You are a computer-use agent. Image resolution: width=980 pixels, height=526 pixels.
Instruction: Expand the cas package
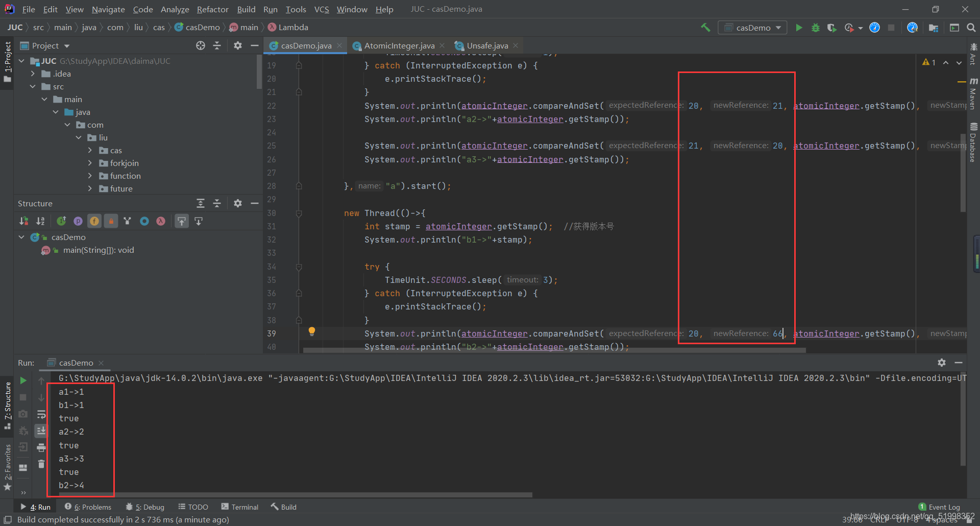tap(90, 150)
